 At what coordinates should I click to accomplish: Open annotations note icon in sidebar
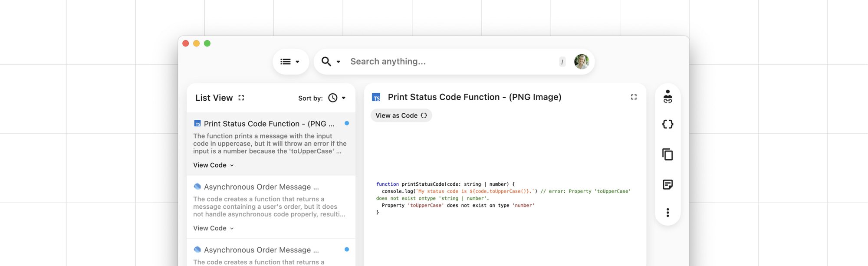click(x=667, y=185)
